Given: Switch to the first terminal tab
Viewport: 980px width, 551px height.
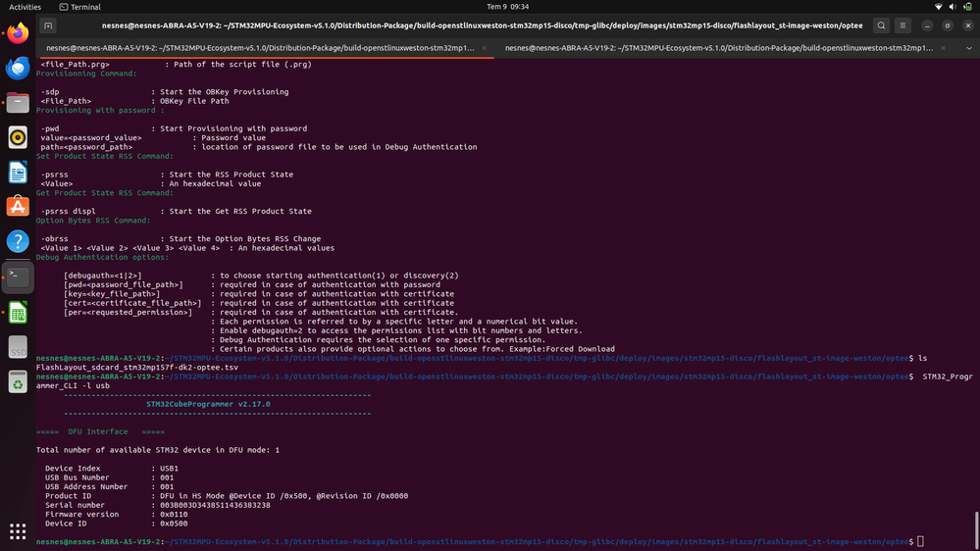Looking at the screenshot, I should (x=260, y=48).
